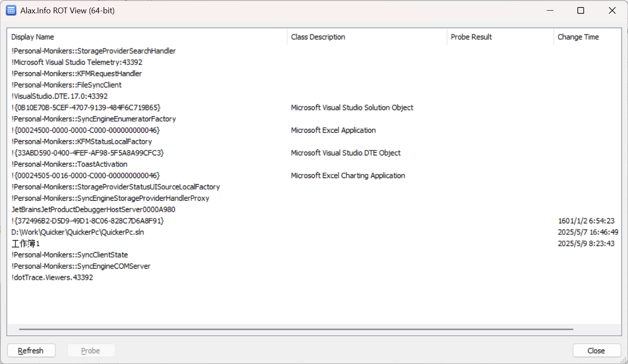The width and height of the screenshot is (628, 364).
Task: Click the Refresh button
Action: coord(31,351)
